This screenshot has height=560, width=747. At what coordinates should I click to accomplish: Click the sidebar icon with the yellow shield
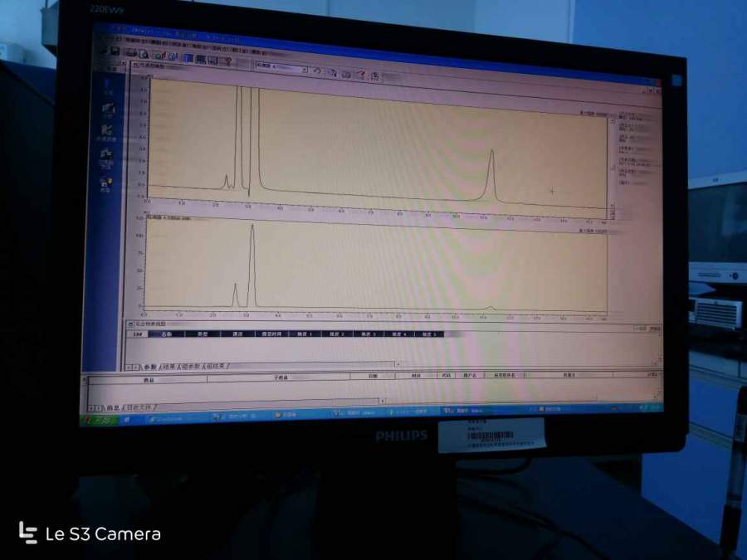(x=105, y=184)
